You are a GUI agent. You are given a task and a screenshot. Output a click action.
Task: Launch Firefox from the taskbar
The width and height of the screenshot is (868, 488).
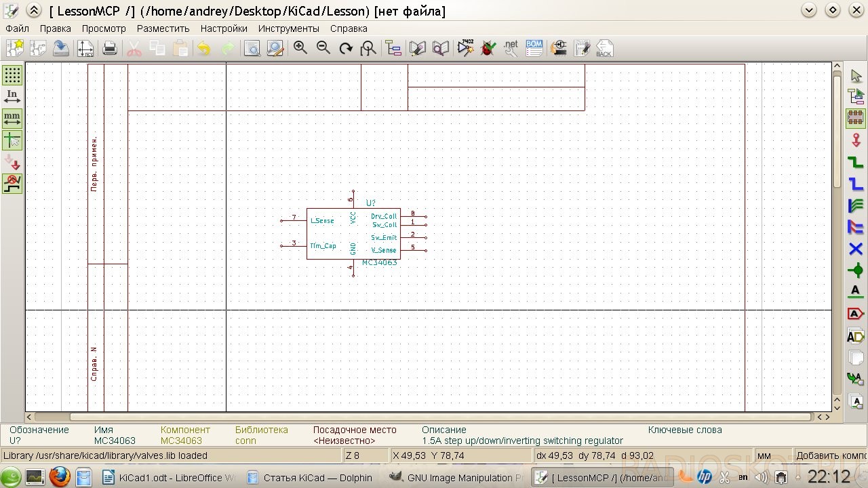pos(60,477)
